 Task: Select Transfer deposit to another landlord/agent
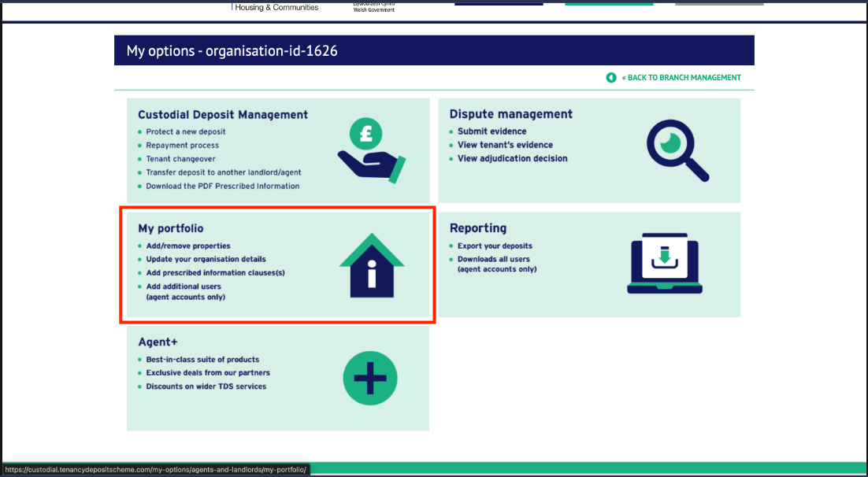pyautogui.click(x=223, y=172)
